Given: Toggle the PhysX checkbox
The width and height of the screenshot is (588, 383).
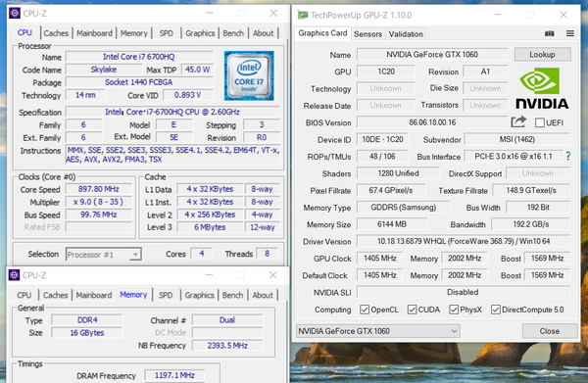Looking at the screenshot, I should [454, 310].
